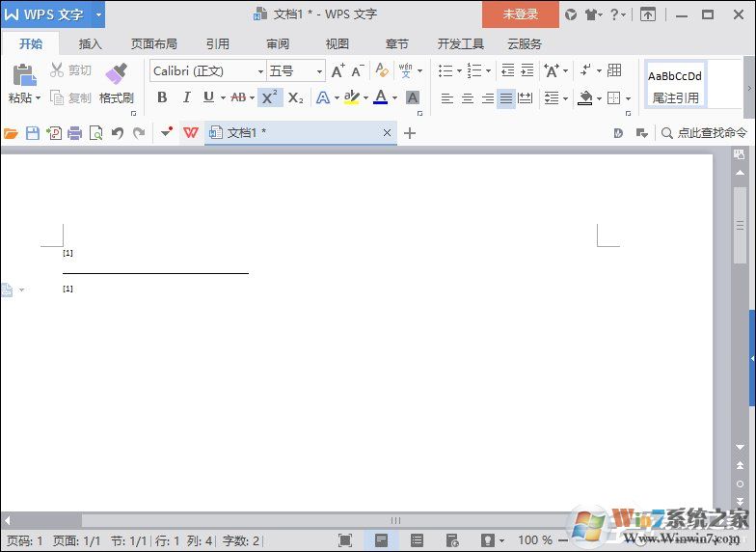Viewport: 756px width, 552px height.
Task: Close the 文档1 document tab
Action: point(387,133)
